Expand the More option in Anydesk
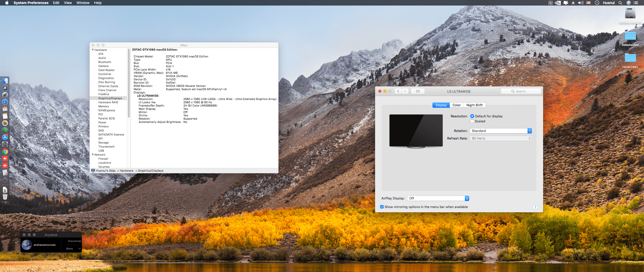The image size is (644, 272). 73,249
